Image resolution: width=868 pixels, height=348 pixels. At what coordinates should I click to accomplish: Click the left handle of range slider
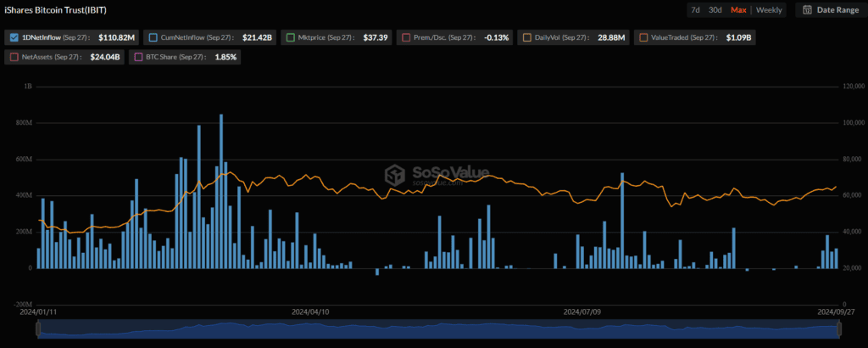coord(37,329)
